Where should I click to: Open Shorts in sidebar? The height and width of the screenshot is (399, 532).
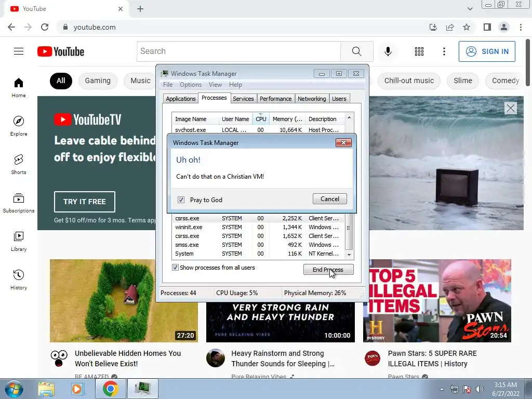pos(19,164)
